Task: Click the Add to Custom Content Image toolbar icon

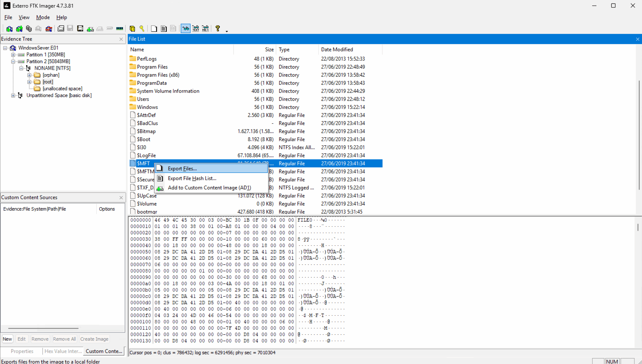Action: (90, 29)
